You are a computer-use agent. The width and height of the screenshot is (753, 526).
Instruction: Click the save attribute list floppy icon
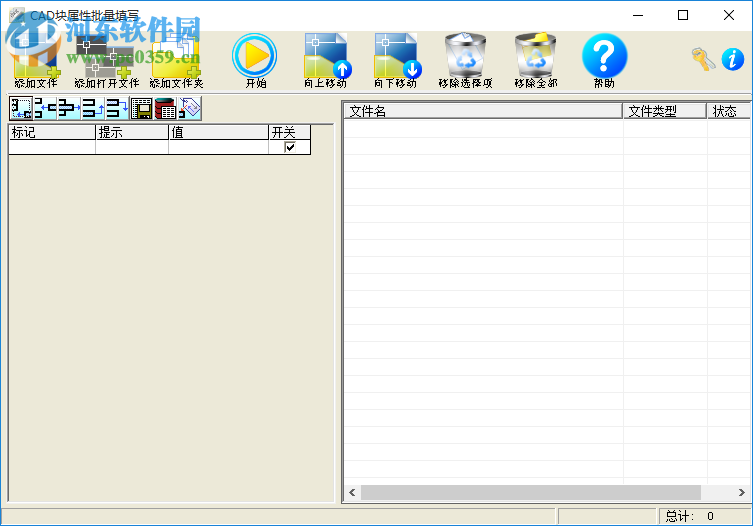(x=141, y=108)
